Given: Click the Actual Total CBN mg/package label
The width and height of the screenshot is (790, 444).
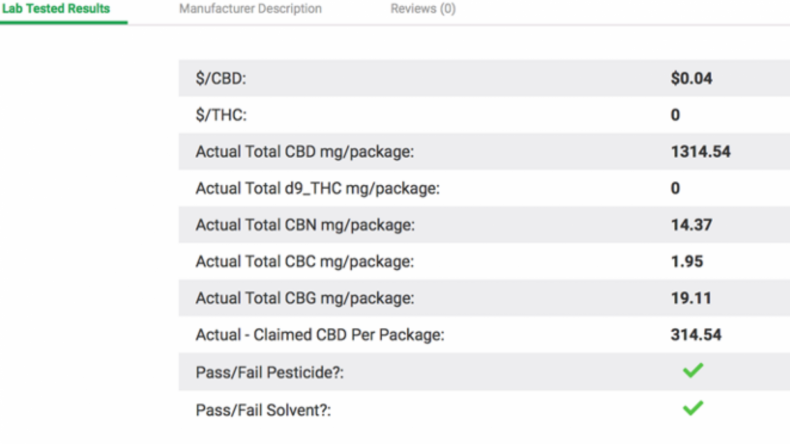Looking at the screenshot, I should coord(305,225).
